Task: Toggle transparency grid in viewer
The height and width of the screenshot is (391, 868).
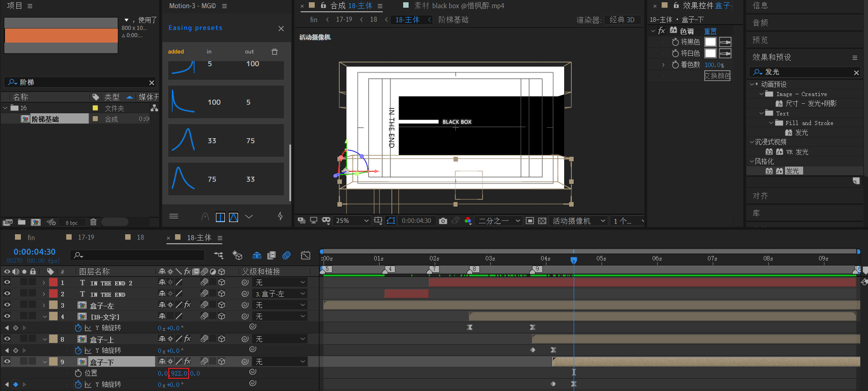Action: 542,221
